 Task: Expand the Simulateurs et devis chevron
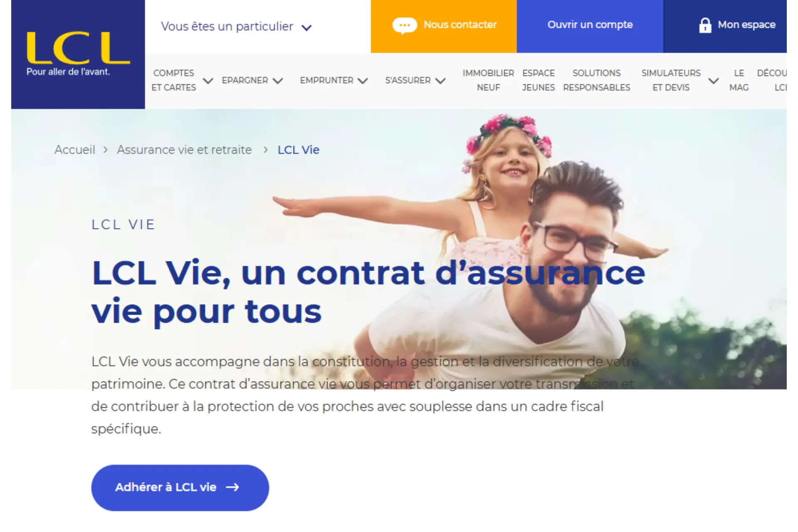coord(714,81)
